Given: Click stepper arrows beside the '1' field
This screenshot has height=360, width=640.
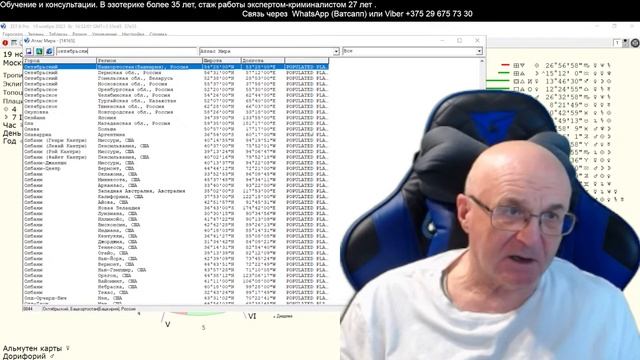Looking at the screenshot, I should pos(625,42).
